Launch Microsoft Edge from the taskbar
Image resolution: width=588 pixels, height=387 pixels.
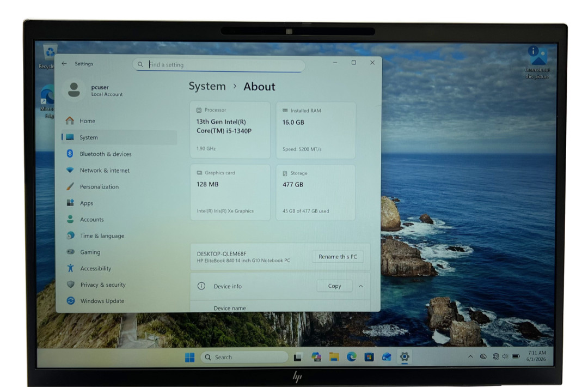[351, 357]
